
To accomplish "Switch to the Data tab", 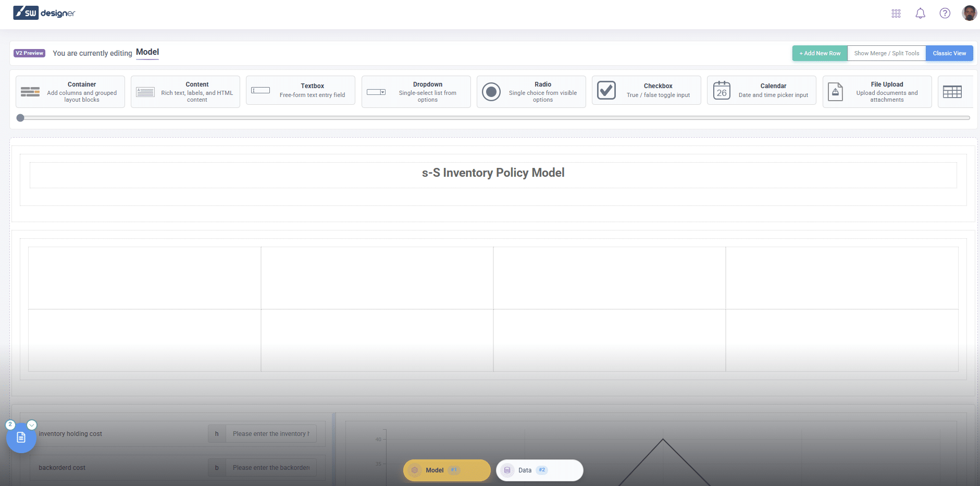I will (539, 470).
